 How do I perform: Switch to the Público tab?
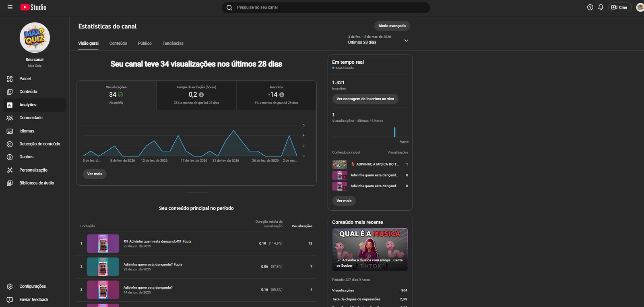tap(144, 43)
